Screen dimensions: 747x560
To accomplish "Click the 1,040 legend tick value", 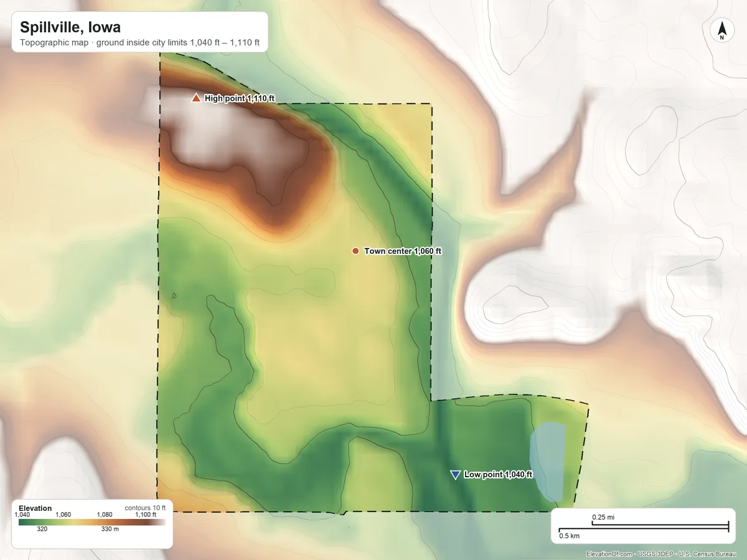I will point(22,515).
